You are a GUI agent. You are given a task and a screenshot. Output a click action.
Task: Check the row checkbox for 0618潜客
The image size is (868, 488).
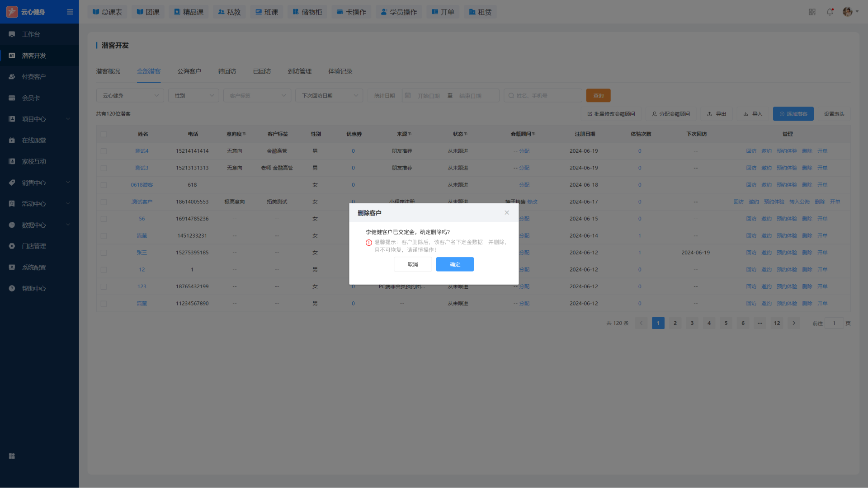pyautogui.click(x=104, y=185)
